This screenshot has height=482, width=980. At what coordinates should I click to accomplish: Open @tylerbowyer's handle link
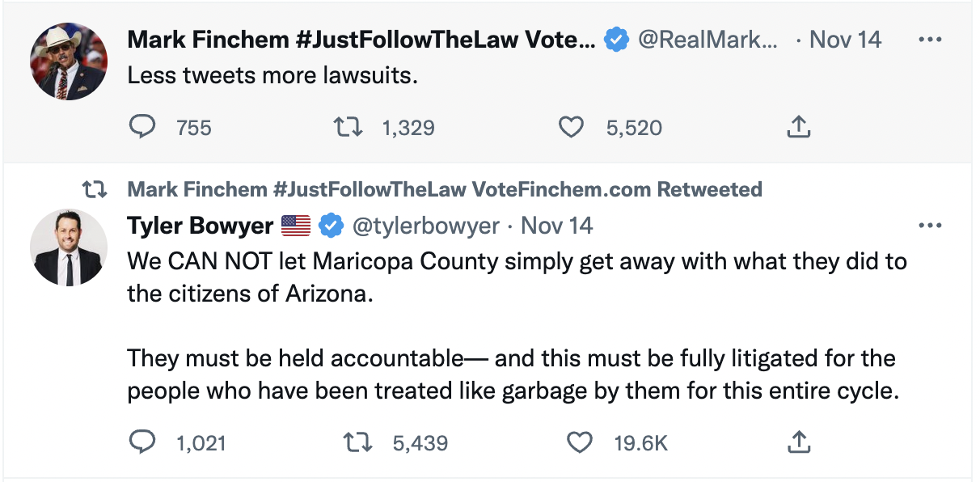pyautogui.click(x=427, y=226)
